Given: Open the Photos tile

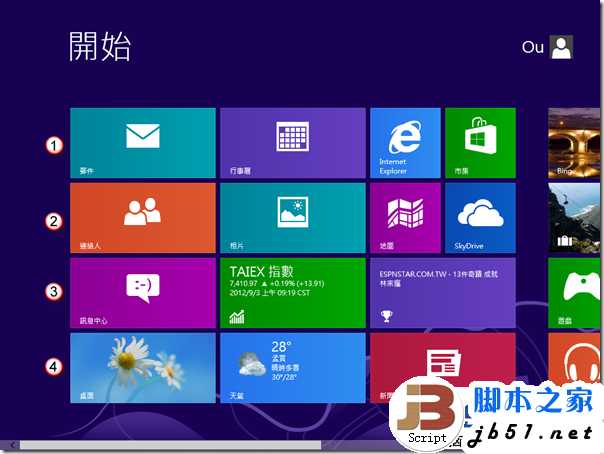Looking at the screenshot, I should 293,218.
